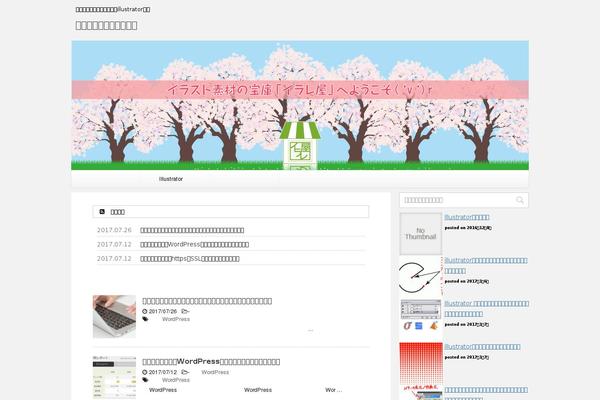Click the WordPress category link beside 2017/07/12
This screenshot has width=600, height=400.
point(215,372)
